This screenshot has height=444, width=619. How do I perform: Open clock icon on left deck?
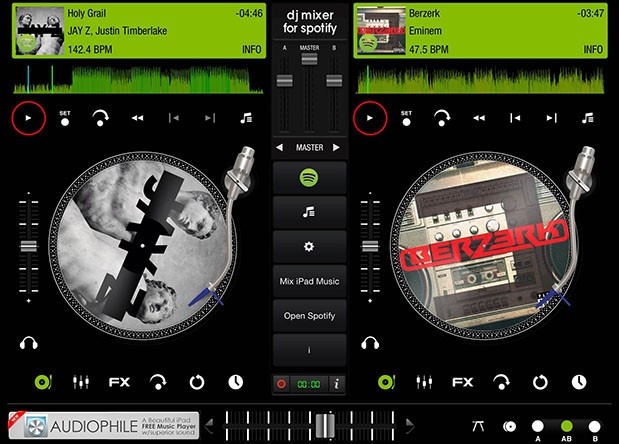pyautogui.click(x=236, y=382)
